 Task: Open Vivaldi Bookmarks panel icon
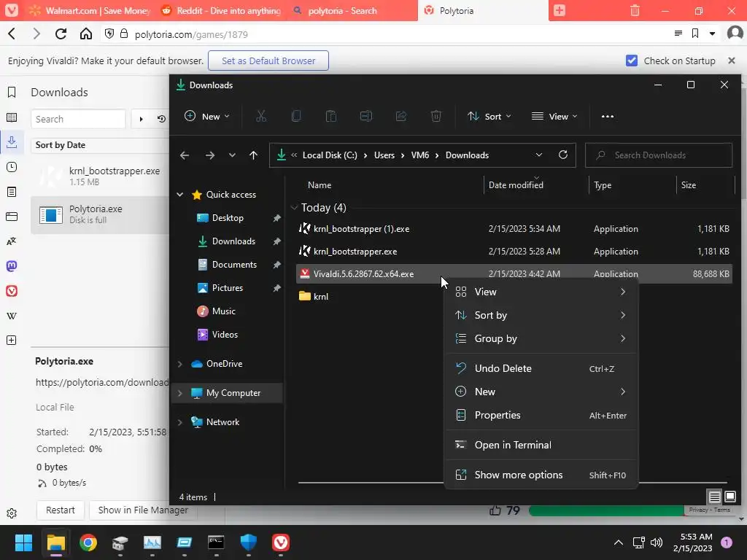pos(12,92)
